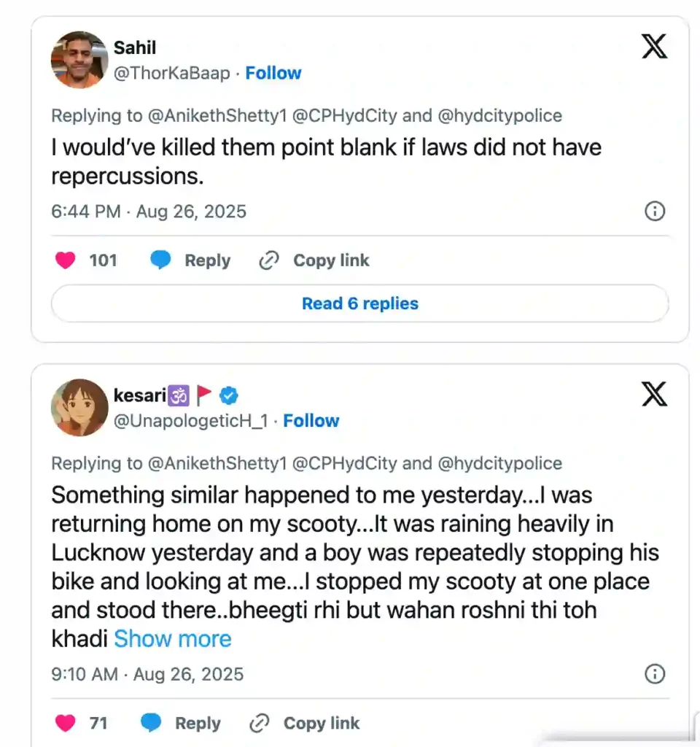
Task: Click the X logo on Sahil's tweet
Action: (x=654, y=47)
